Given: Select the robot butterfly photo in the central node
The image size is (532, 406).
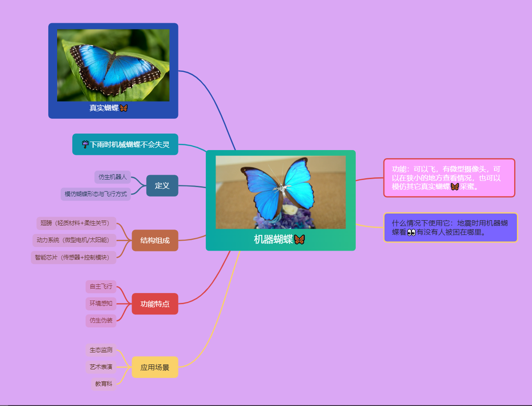Looking at the screenshot, I should 281,192.
